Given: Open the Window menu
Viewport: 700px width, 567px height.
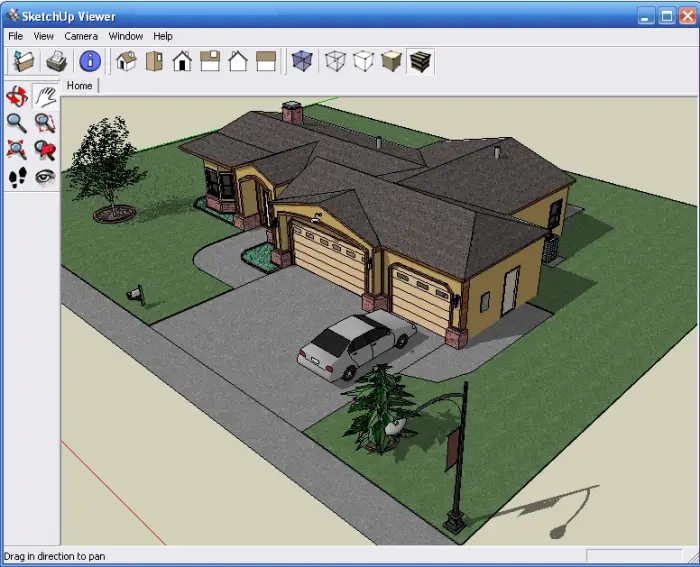Looking at the screenshot, I should (x=126, y=36).
